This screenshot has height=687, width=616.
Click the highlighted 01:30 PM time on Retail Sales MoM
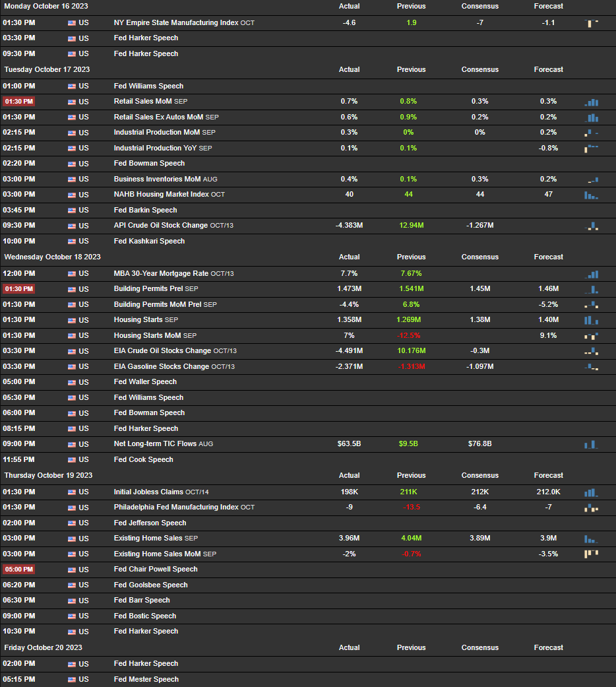(x=19, y=102)
